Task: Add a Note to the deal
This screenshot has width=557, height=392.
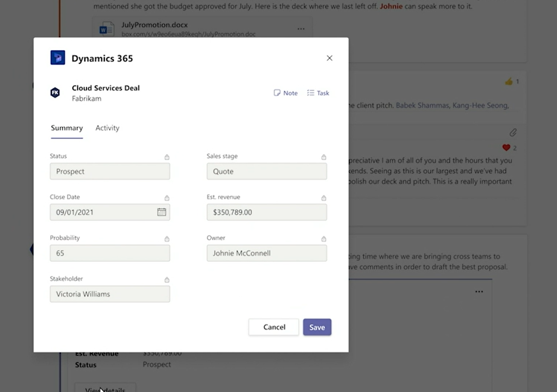Action: pyautogui.click(x=285, y=93)
